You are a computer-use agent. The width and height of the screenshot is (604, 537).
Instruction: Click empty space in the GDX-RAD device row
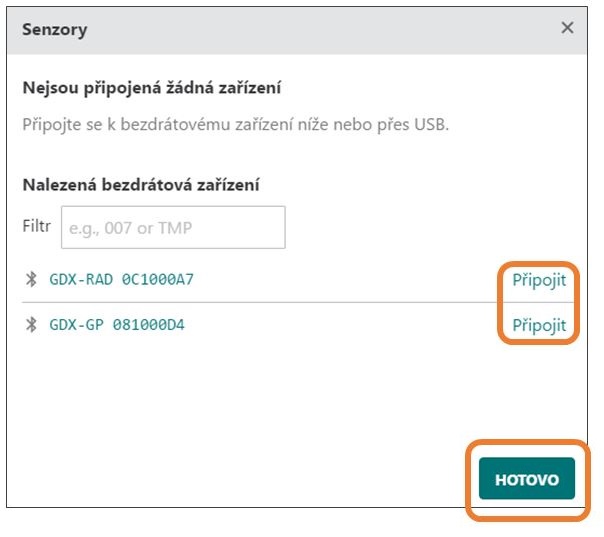click(x=347, y=280)
